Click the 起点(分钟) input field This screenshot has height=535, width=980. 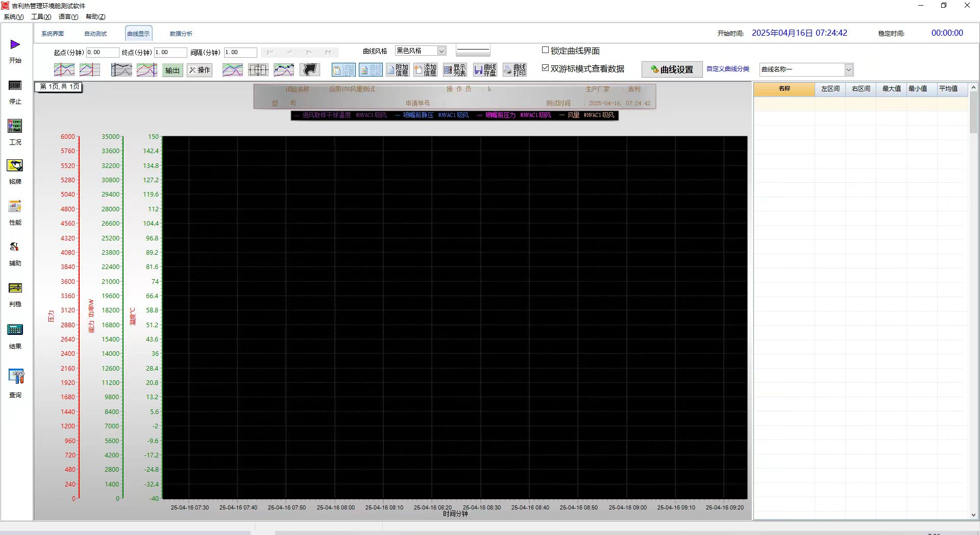(x=103, y=52)
